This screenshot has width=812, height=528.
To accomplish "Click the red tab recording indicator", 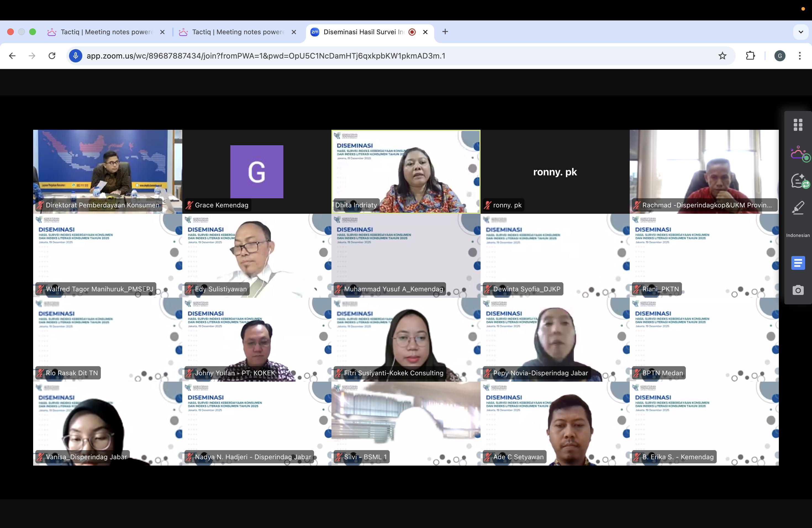I will point(412,32).
